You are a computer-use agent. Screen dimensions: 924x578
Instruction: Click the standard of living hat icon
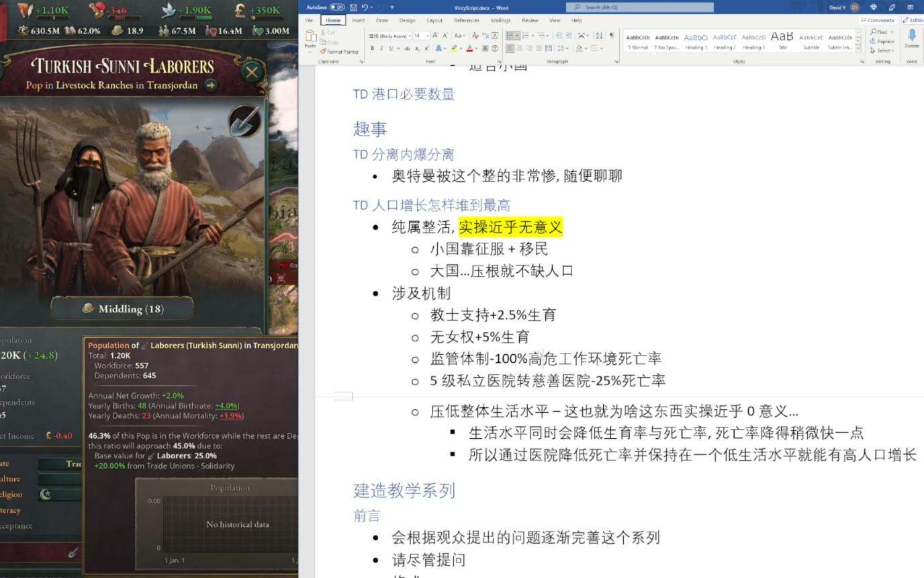117,30
